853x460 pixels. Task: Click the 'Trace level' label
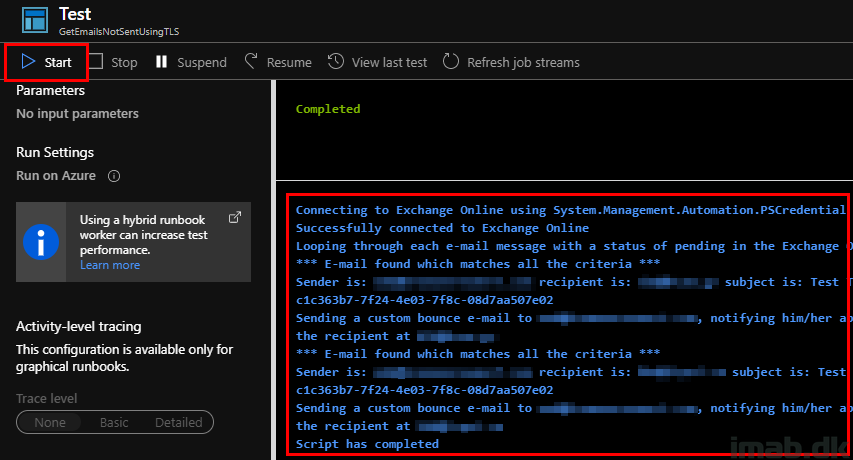[47, 399]
